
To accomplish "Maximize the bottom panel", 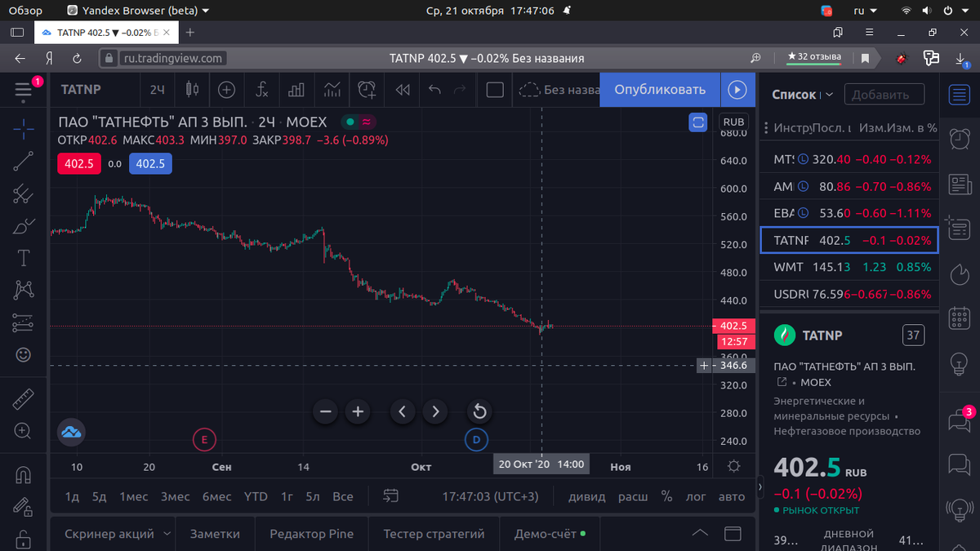I will click(733, 534).
